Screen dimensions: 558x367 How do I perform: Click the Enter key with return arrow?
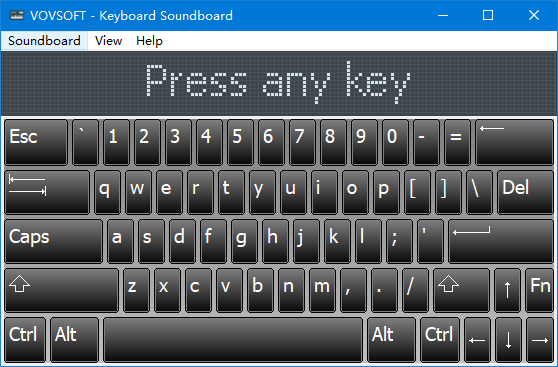click(x=501, y=241)
